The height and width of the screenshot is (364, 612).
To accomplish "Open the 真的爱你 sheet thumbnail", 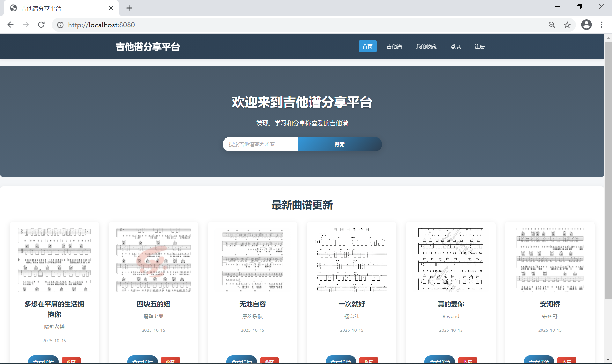I will pos(451,260).
